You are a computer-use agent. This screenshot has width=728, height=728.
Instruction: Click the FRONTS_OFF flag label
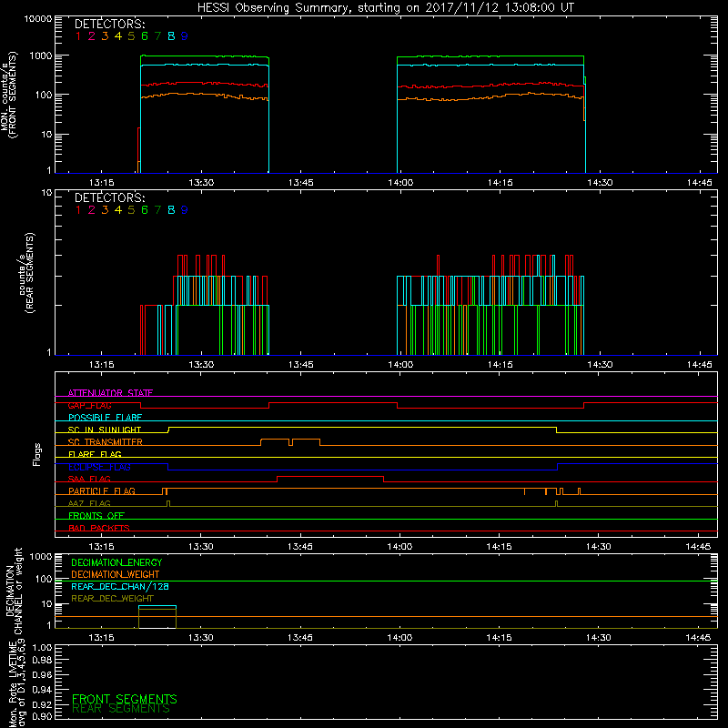click(96, 516)
